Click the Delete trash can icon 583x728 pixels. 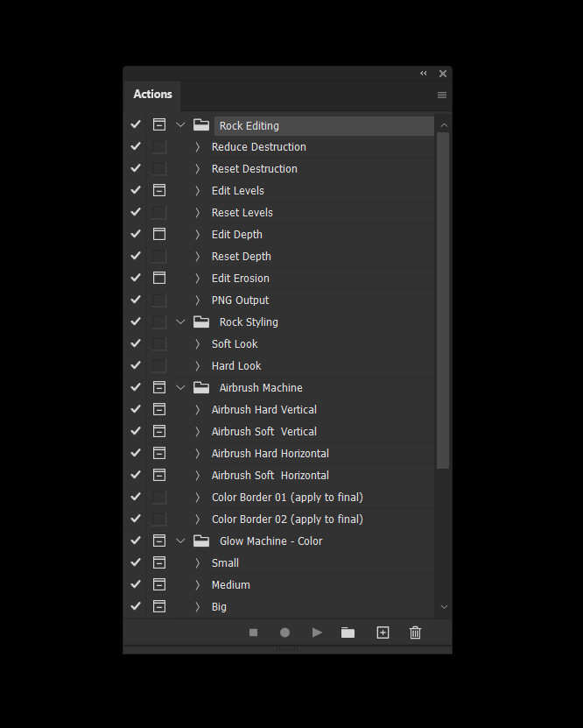pyautogui.click(x=415, y=633)
